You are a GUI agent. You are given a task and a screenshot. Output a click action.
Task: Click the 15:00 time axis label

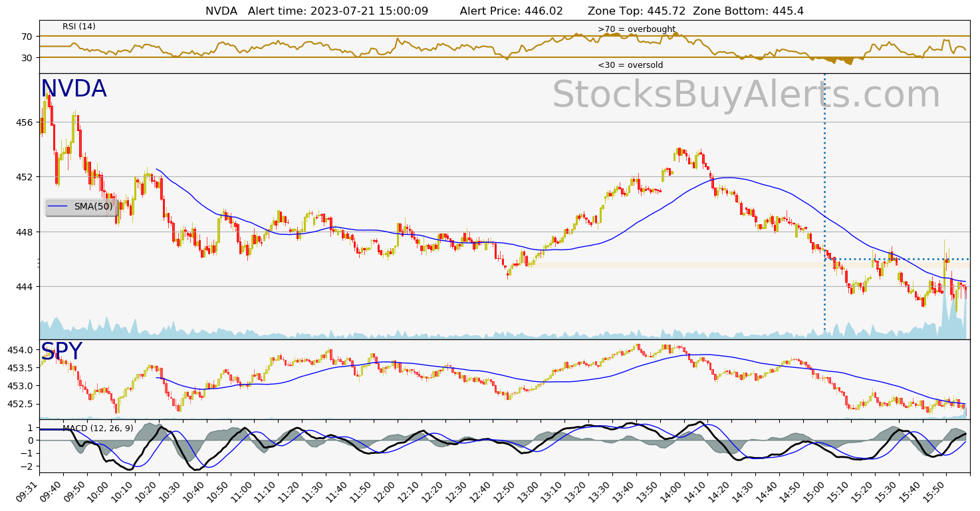tap(816, 490)
